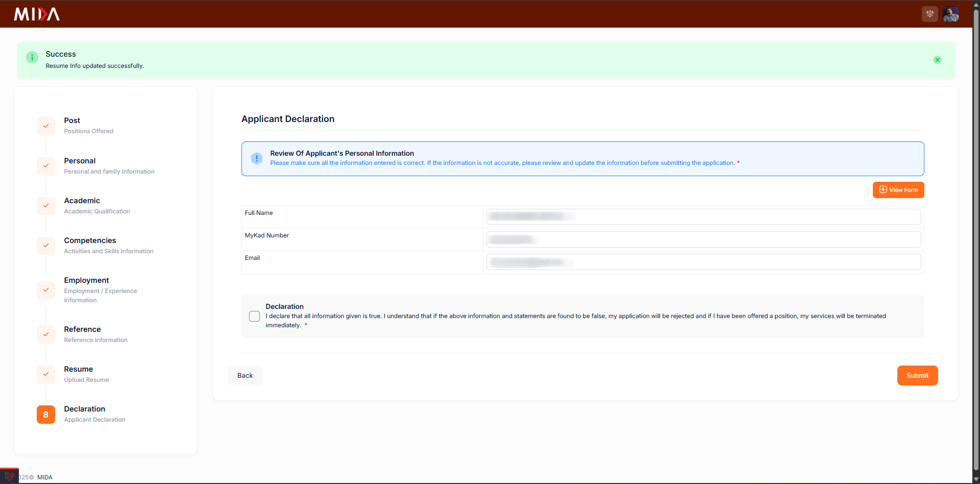Click the plus icon inside View Form button
The width and height of the screenshot is (980, 484).
883,190
